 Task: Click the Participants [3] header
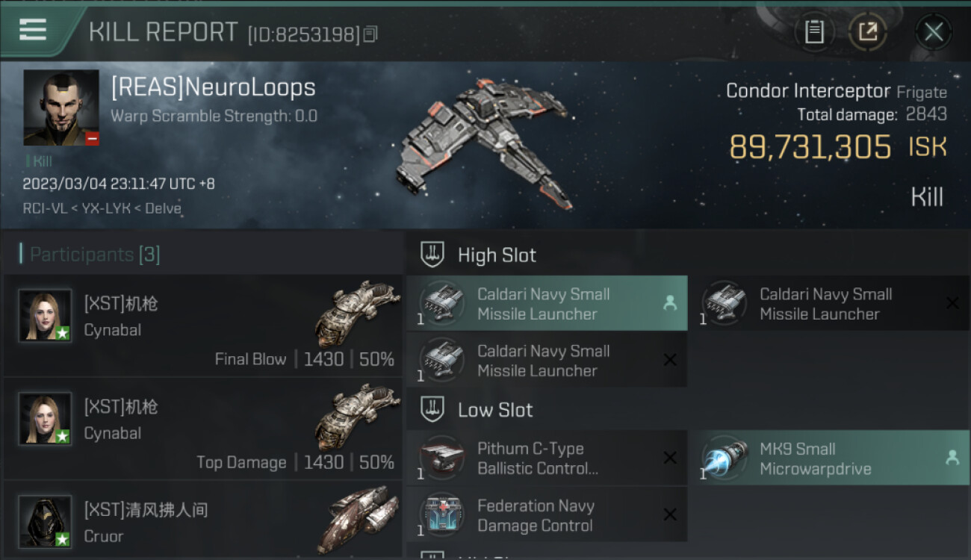coord(94,255)
